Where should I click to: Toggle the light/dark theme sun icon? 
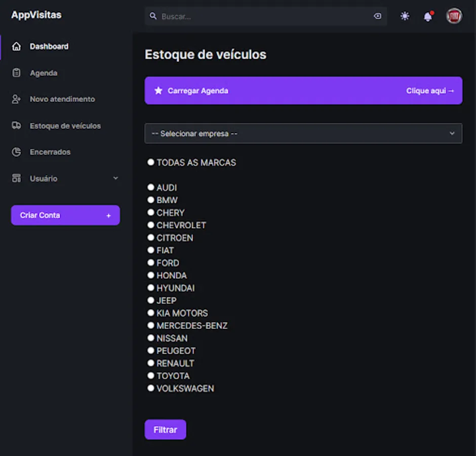[x=405, y=16]
